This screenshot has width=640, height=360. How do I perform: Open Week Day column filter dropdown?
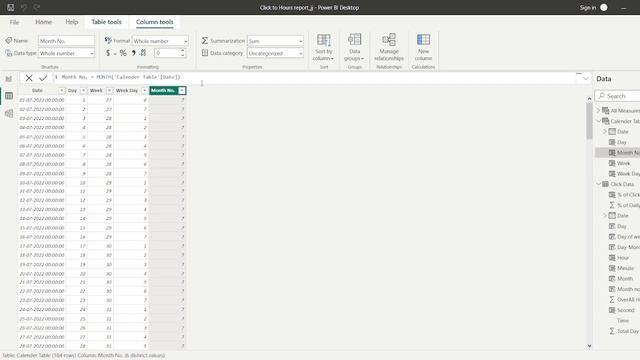pos(144,91)
